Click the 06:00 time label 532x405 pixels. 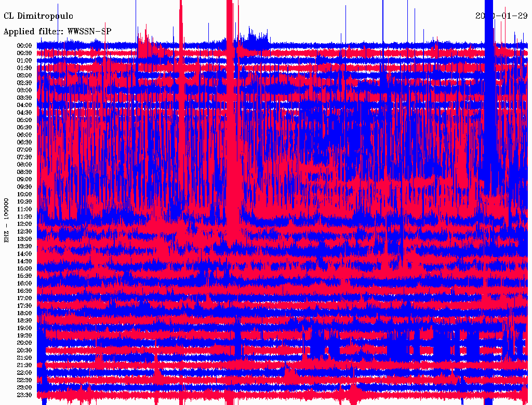[x=24, y=134]
